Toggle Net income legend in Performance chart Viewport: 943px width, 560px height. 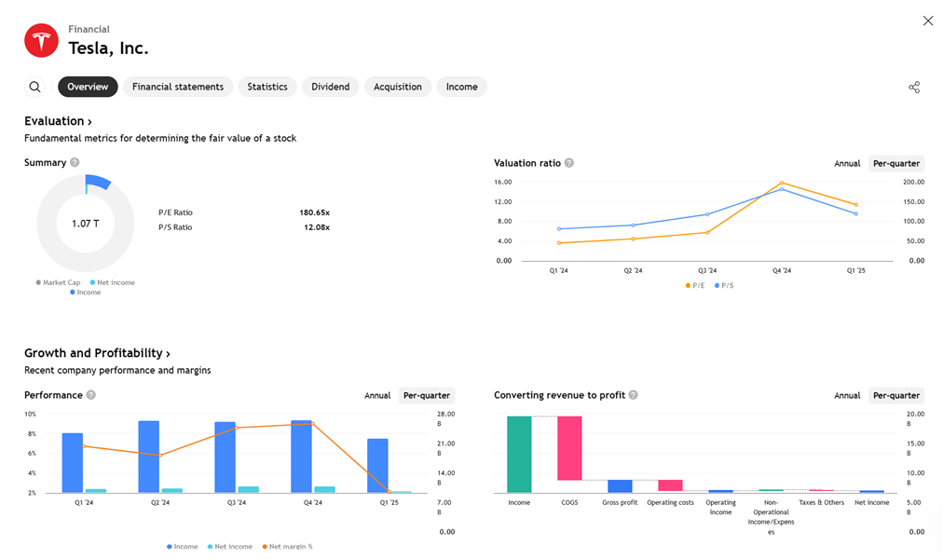[230, 547]
